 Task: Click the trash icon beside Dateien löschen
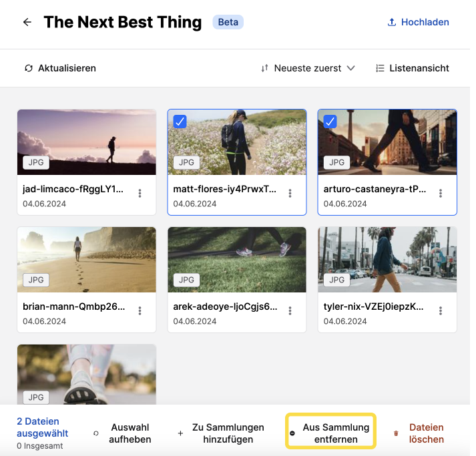pyautogui.click(x=396, y=433)
